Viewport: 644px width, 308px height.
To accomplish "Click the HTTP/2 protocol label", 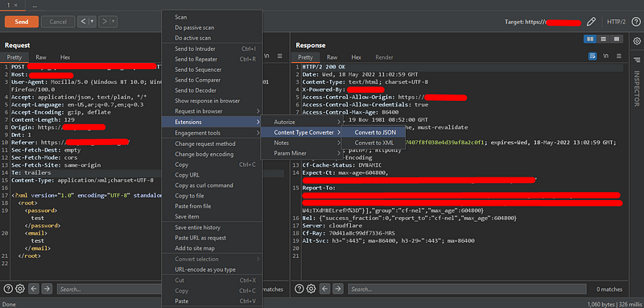I will click(x=616, y=22).
